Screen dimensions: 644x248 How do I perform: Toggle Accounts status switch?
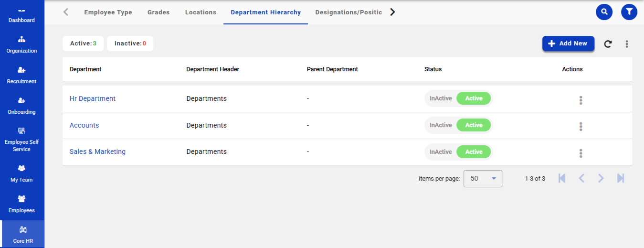click(x=458, y=125)
